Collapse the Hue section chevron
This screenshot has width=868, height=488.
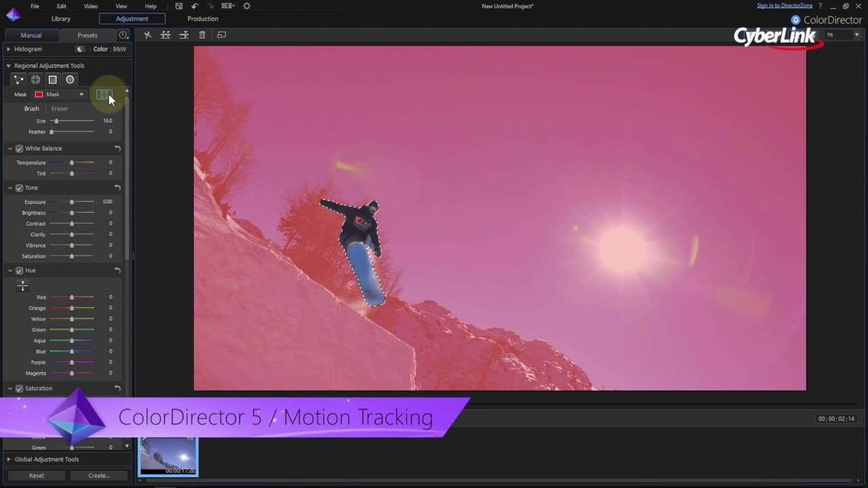click(x=10, y=270)
